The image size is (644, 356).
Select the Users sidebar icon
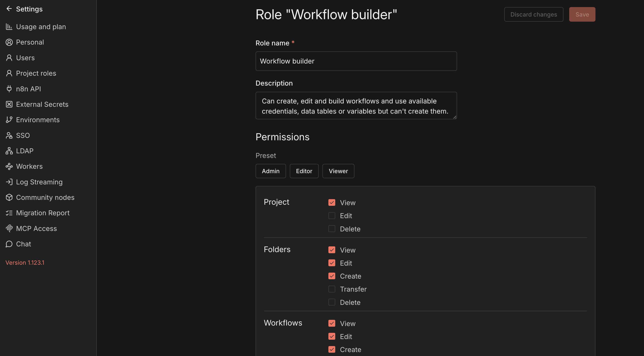9,58
